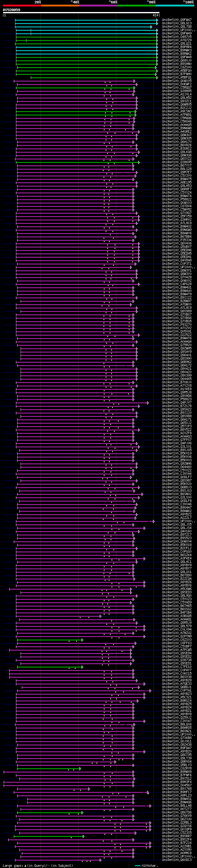Open hit UniRef100_Q9LQ21

[x=177, y=43]
